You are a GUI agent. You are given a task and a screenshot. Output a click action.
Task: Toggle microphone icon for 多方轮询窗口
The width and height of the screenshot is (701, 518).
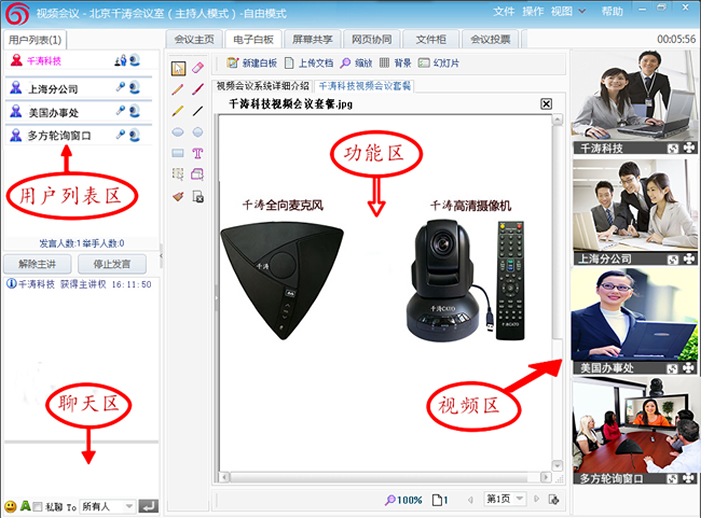click(x=120, y=134)
